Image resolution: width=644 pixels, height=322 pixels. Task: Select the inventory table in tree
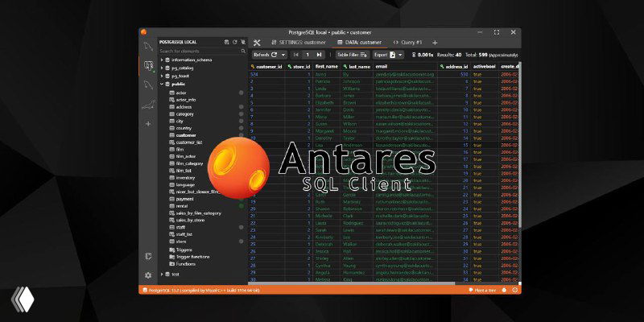185,178
